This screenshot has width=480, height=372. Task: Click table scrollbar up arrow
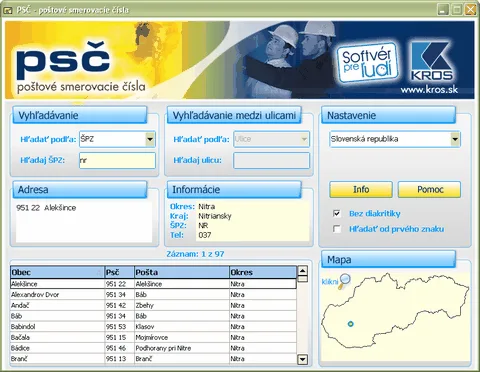point(302,271)
